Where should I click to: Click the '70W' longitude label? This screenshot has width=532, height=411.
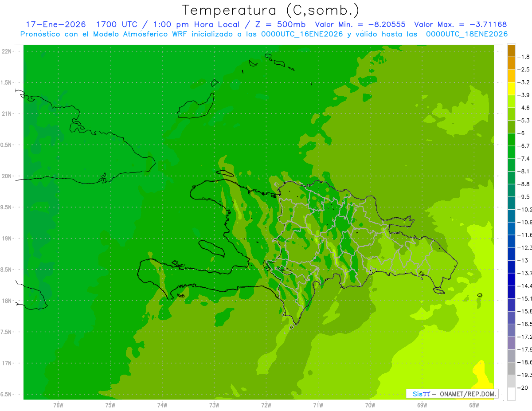(x=370, y=405)
